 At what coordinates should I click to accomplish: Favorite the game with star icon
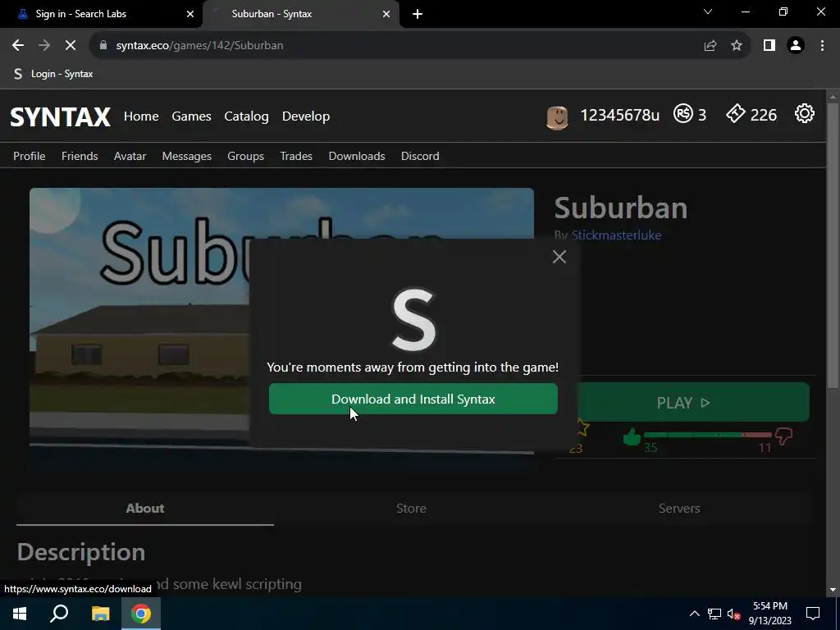[x=583, y=427]
